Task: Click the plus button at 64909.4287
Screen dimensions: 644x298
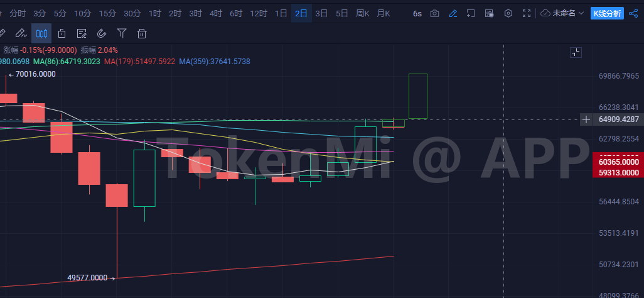Action: tap(586, 119)
